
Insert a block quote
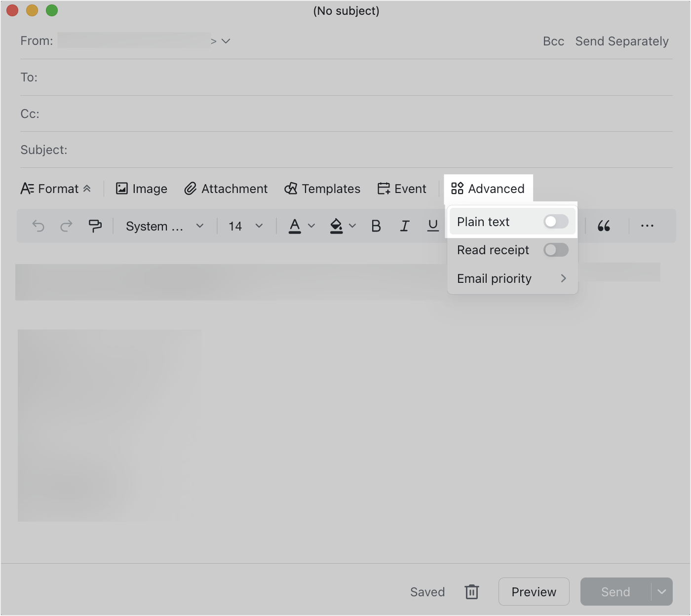pyautogui.click(x=604, y=226)
